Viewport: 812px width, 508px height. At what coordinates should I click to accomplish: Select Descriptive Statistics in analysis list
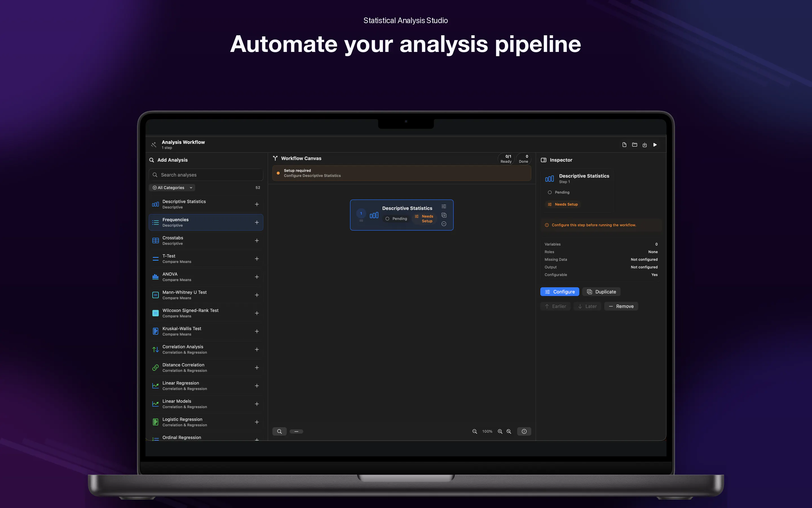tap(206, 204)
